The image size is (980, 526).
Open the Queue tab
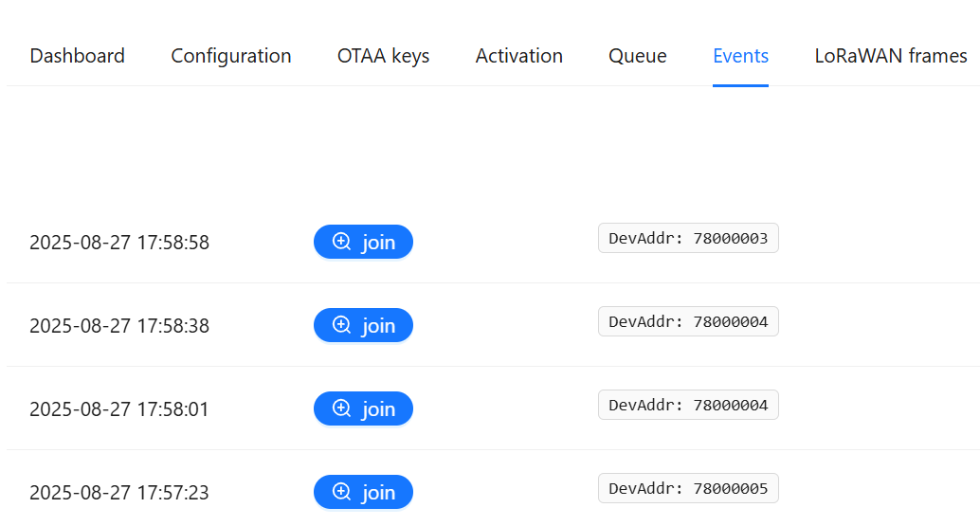[637, 56]
